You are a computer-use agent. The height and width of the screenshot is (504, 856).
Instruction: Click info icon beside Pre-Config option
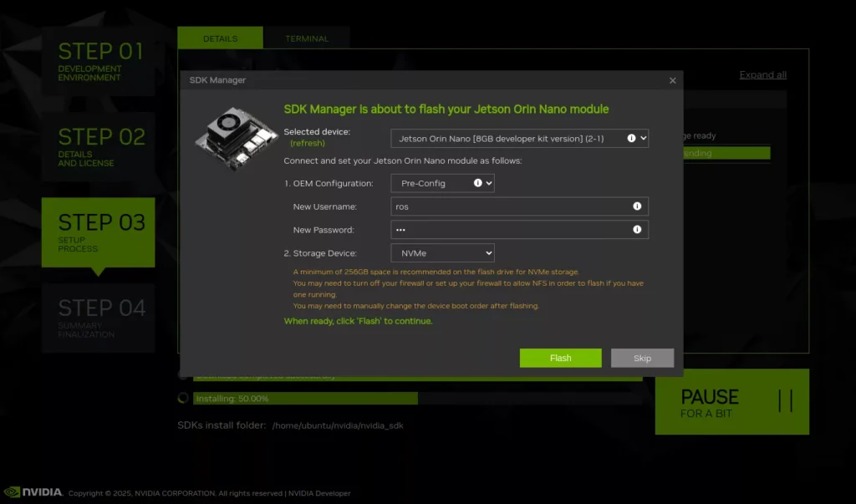477,183
